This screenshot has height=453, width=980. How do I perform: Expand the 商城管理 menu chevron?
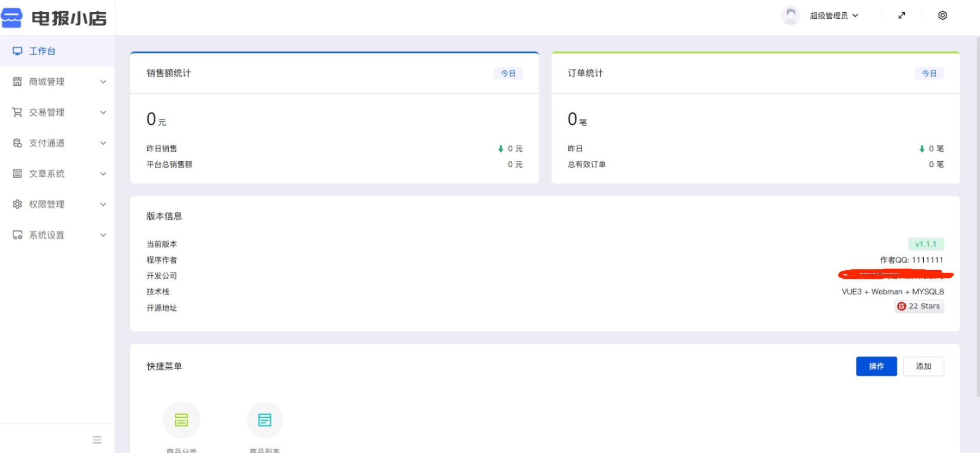pos(103,82)
